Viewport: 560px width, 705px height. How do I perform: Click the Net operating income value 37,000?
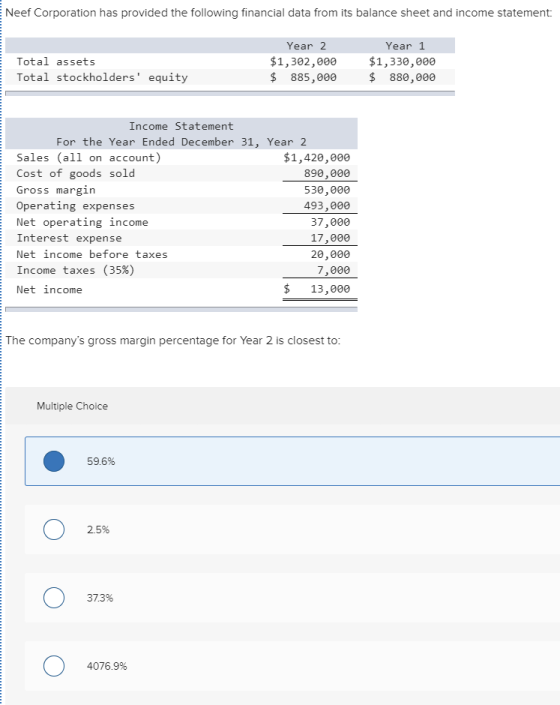[x=330, y=222]
